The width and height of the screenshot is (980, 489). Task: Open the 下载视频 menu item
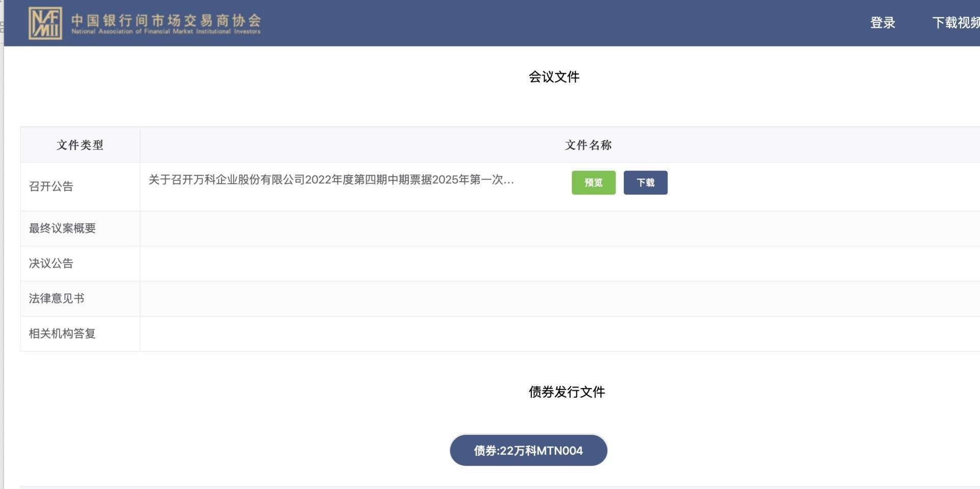click(x=955, y=23)
